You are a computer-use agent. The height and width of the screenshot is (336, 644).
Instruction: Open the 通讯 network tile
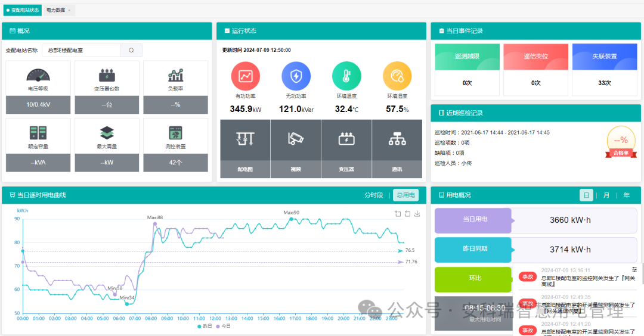(x=397, y=149)
